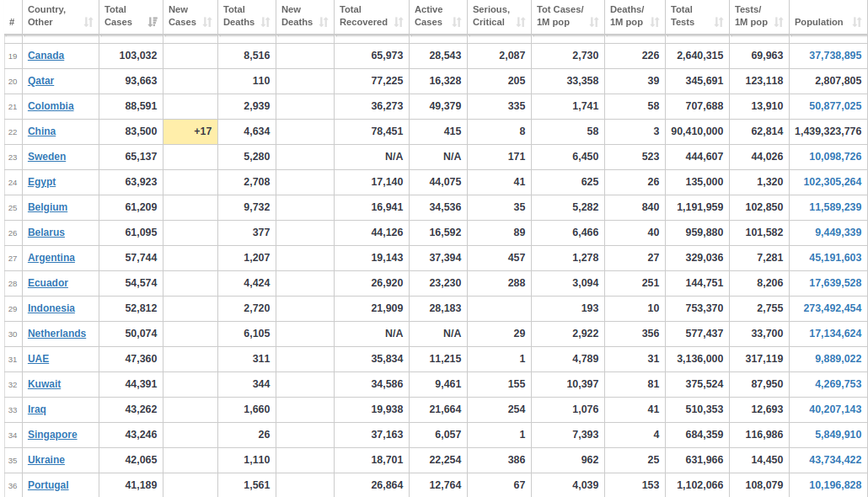Click Tests/1M pop column header
The height and width of the screenshot is (497, 868).
759,16
